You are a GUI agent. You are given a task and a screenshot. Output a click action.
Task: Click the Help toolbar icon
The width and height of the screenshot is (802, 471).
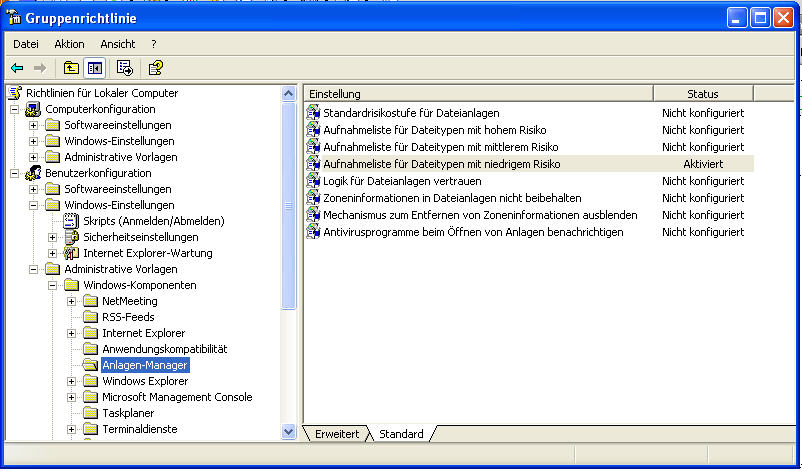pyautogui.click(x=155, y=68)
